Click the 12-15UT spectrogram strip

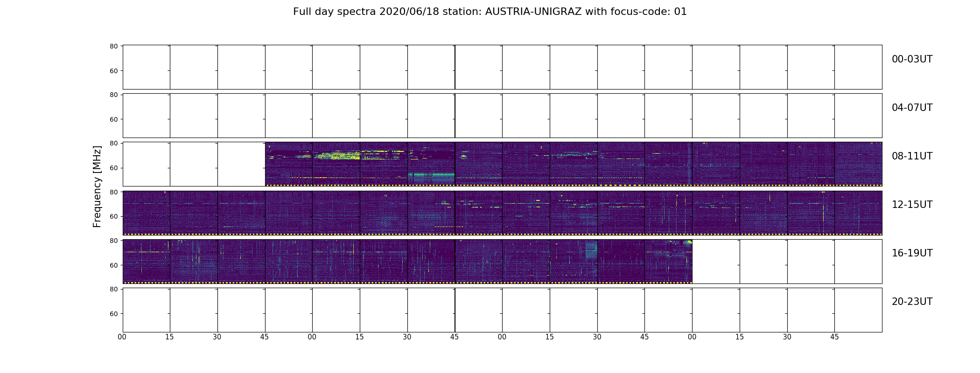(502, 213)
